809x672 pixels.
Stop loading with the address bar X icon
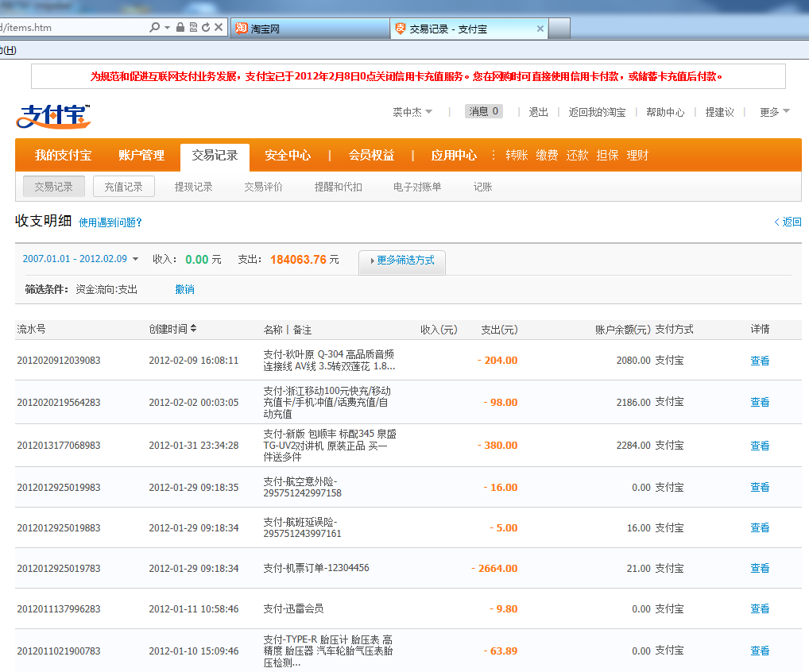coord(219,27)
